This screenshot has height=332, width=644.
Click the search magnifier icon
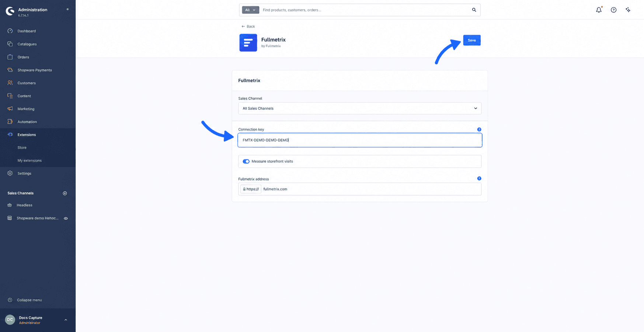pyautogui.click(x=474, y=10)
